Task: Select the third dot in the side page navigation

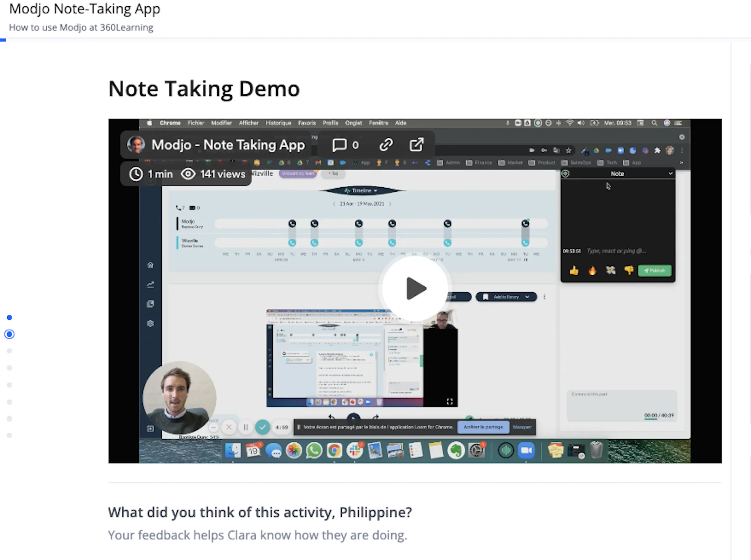Action: 9,351
